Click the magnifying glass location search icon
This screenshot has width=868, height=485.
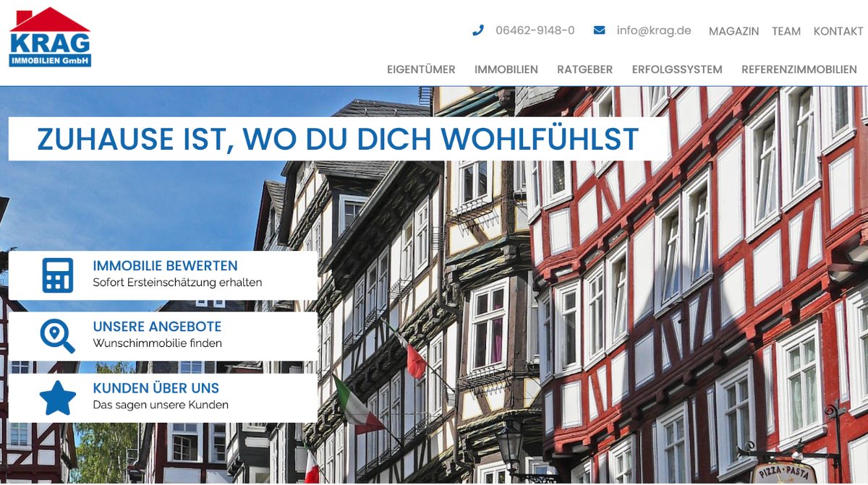point(57,335)
